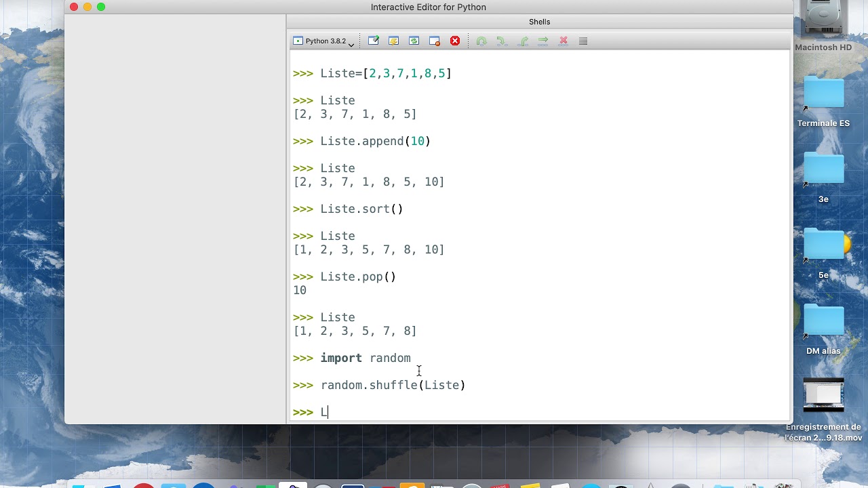Click the debug step out (return) icon

[523, 41]
